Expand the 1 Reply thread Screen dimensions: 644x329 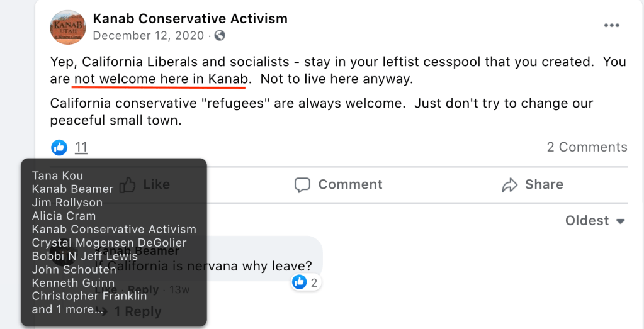[138, 311]
